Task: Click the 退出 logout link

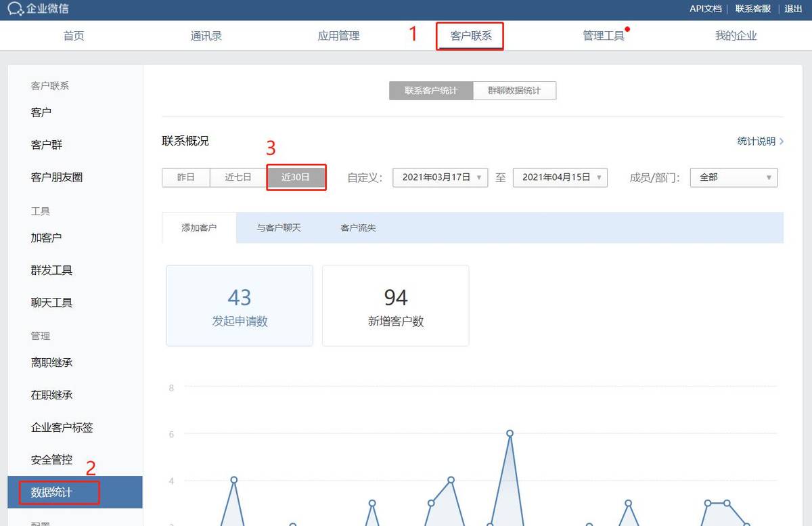Action: [x=793, y=9]
